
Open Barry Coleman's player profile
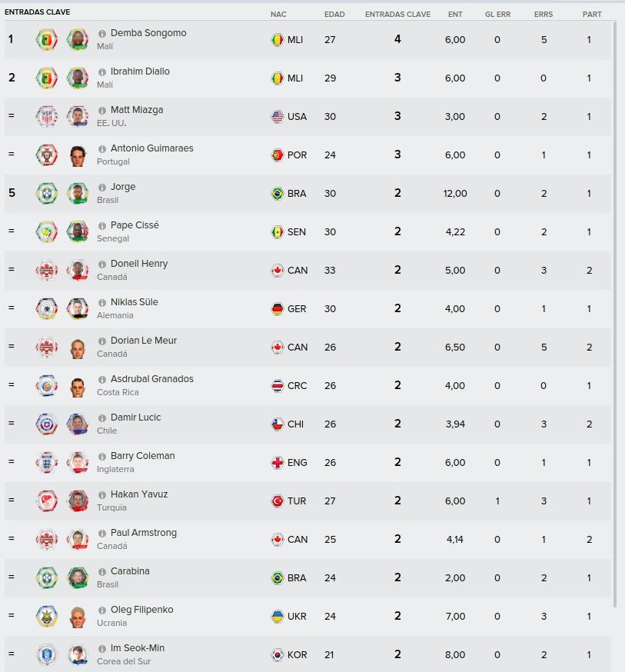coord(143,456)
